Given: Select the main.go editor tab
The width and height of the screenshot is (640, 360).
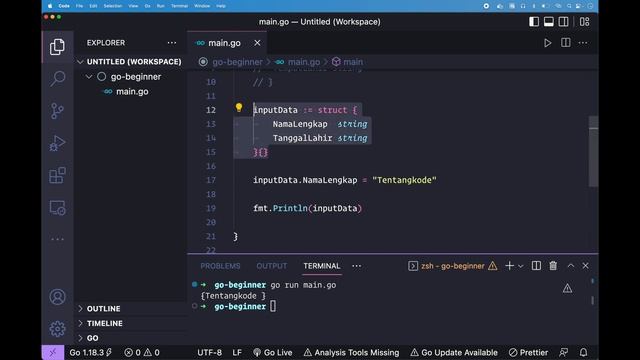Looking at the screenshot, I should [224, 43].
